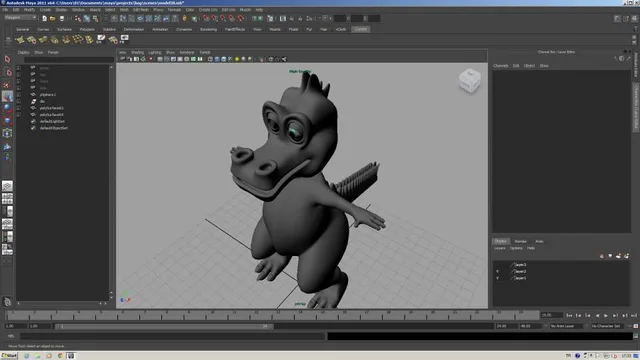This screenshot has height=360, width=640.
Task: Open Channel Box Channels menu
Action: (500, 66)
